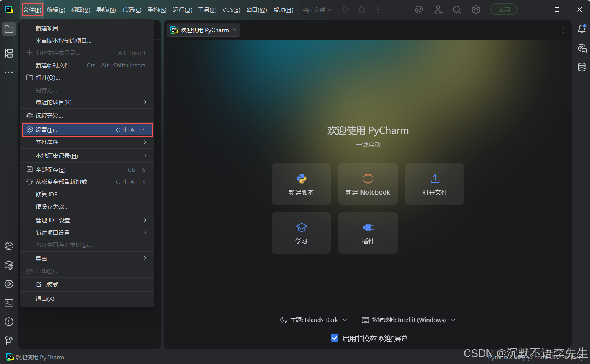The height and width of the screenshot is (364, 590).
Task: Open the AI Assistant swirl icon in toolbar
Action: tap(419, 10)
